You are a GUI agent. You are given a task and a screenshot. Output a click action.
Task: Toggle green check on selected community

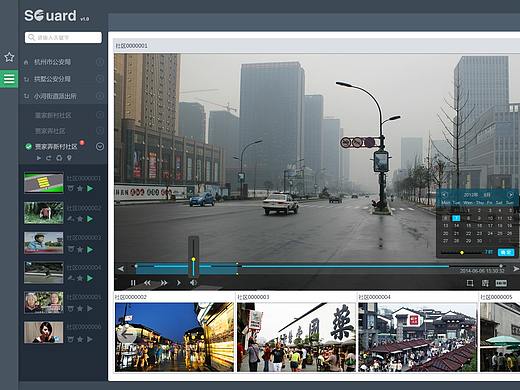point(29,147)
